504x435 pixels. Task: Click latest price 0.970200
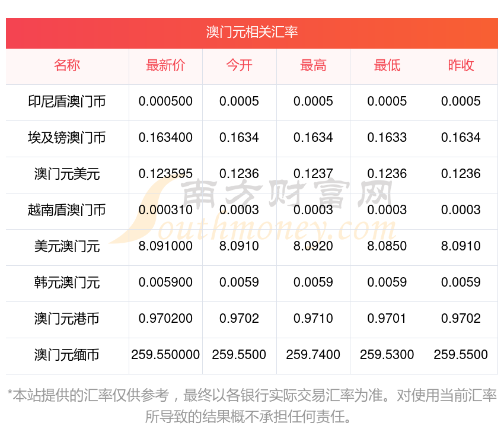coord(165,319)
